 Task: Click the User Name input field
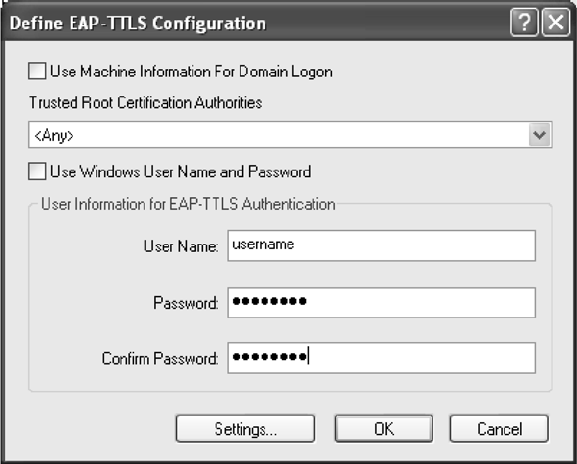pos(382,245)
